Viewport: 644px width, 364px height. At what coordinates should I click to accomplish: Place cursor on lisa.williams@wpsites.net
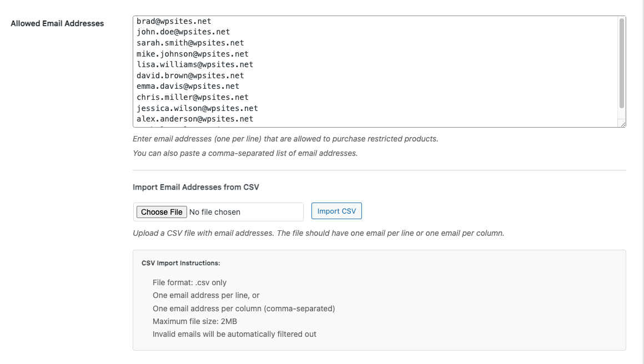(195, 64)
